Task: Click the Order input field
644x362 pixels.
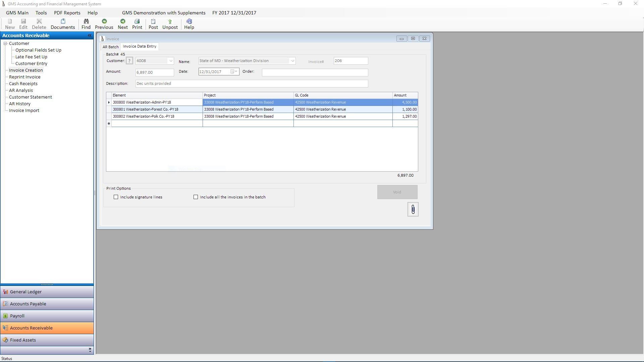Action: [315, 73]
